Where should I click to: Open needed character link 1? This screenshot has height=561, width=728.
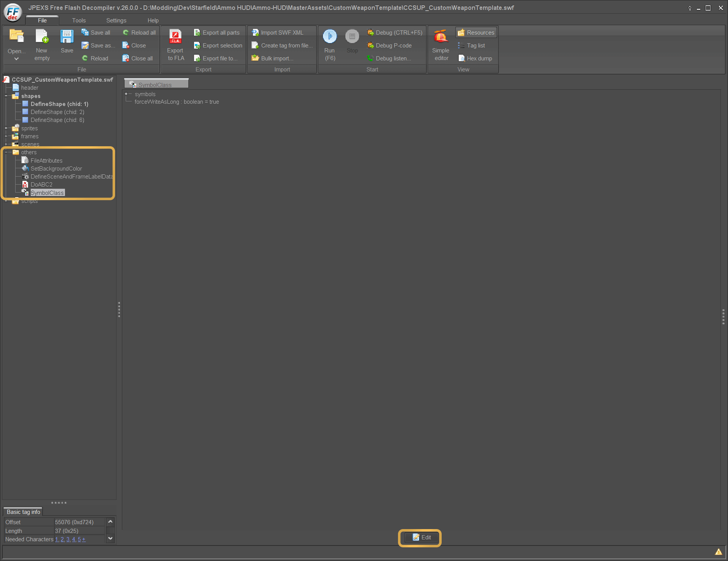[x=57, y=539]
